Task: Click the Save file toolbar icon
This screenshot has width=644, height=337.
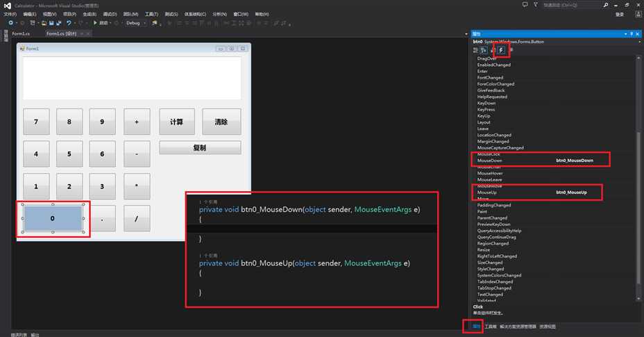Action: coord(52,23)
